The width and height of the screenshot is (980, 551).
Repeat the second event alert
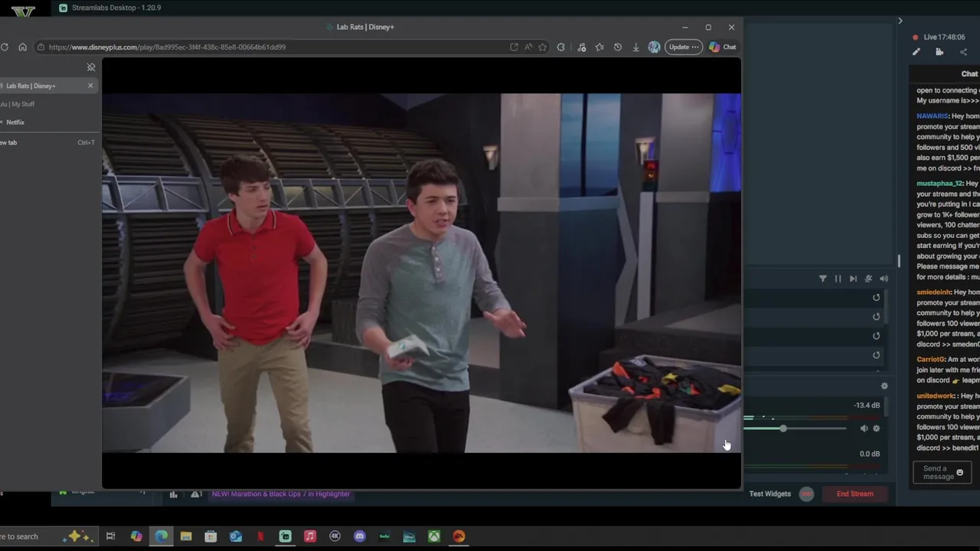877,317
